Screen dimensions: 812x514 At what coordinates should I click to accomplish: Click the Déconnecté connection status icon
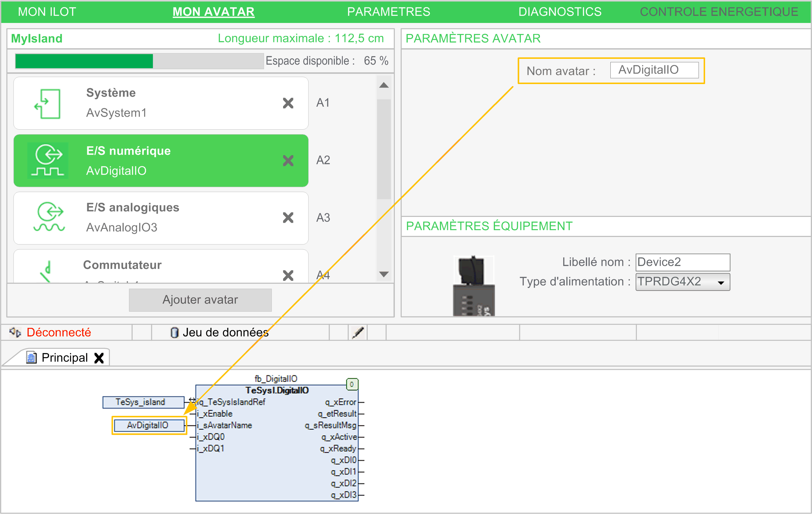point(15,333)
